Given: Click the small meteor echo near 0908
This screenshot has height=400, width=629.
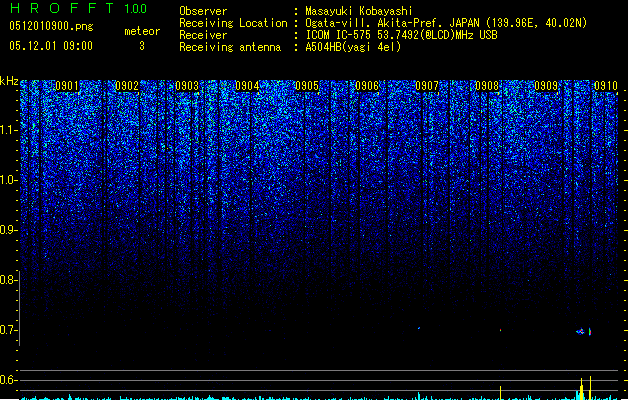Looking at the screenshot, I should click(x=500, y=330).
